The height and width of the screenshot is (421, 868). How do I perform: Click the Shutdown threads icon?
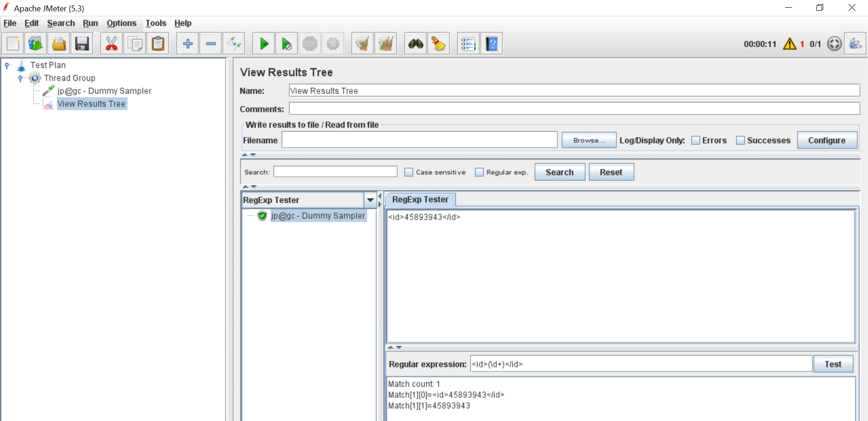click(333, 44)
